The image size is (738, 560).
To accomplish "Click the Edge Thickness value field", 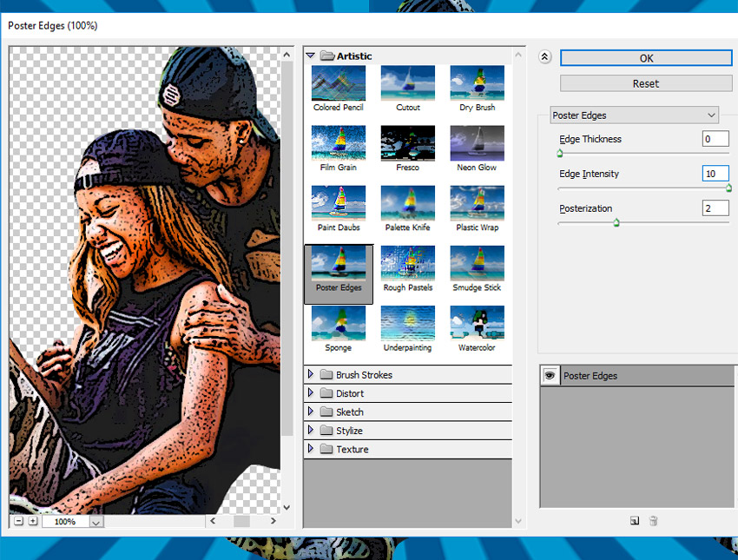I will [x=715, y=139].
